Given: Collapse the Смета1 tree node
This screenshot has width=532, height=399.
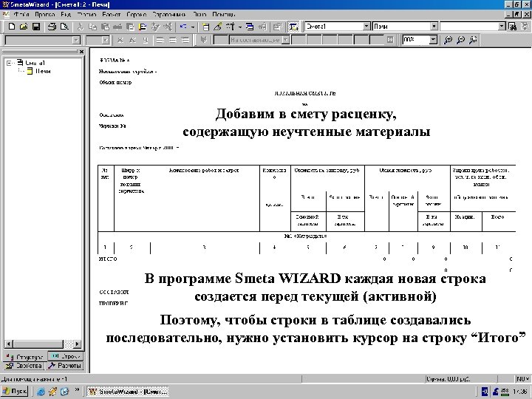Looking at the screenshot, I should 10,63.
